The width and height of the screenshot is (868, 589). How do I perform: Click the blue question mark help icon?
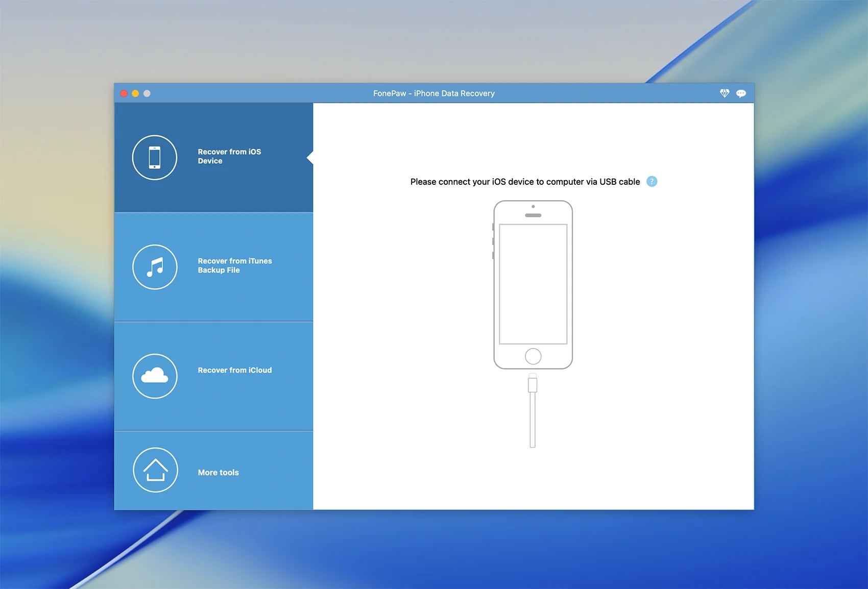[652, 182]
